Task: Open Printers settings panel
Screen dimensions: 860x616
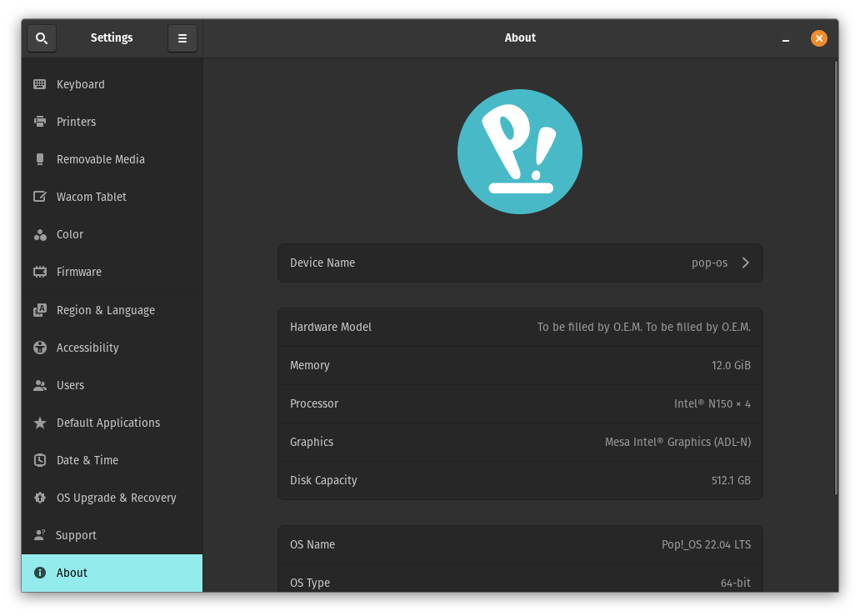Action: [112, 121]
